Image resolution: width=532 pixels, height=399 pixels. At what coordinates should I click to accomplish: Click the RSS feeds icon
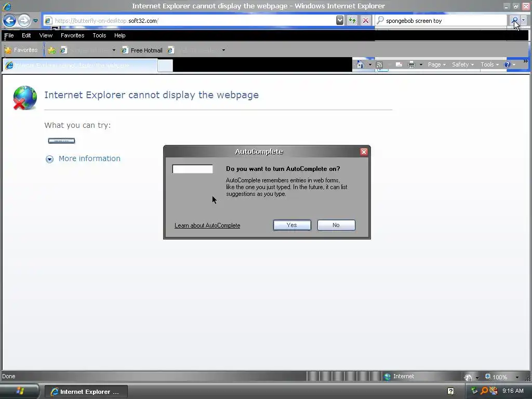(379, 64)
